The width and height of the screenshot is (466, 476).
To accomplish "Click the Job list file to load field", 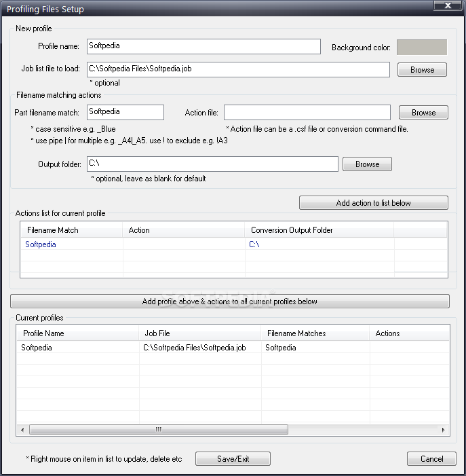I will 238,69.
